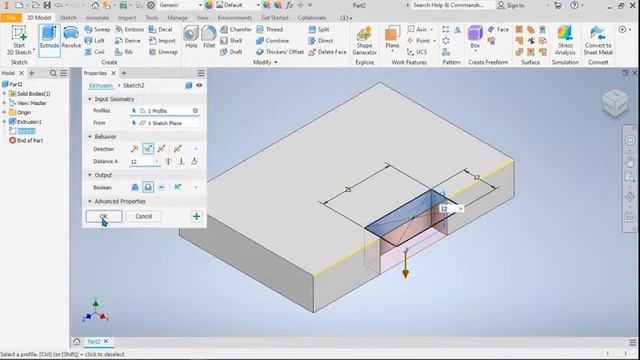
Task: Click Sign In
Action: 511,5
